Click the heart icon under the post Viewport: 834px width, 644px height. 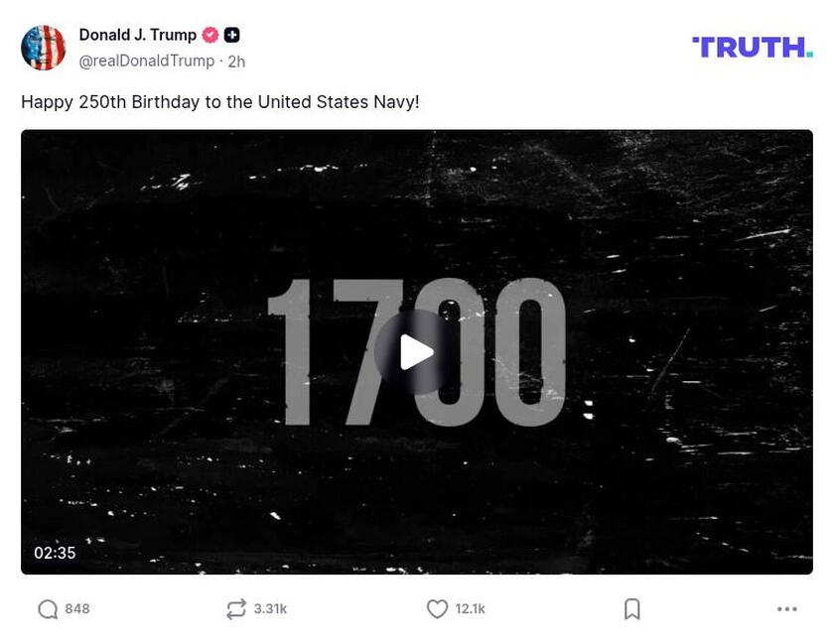[437, 609]
